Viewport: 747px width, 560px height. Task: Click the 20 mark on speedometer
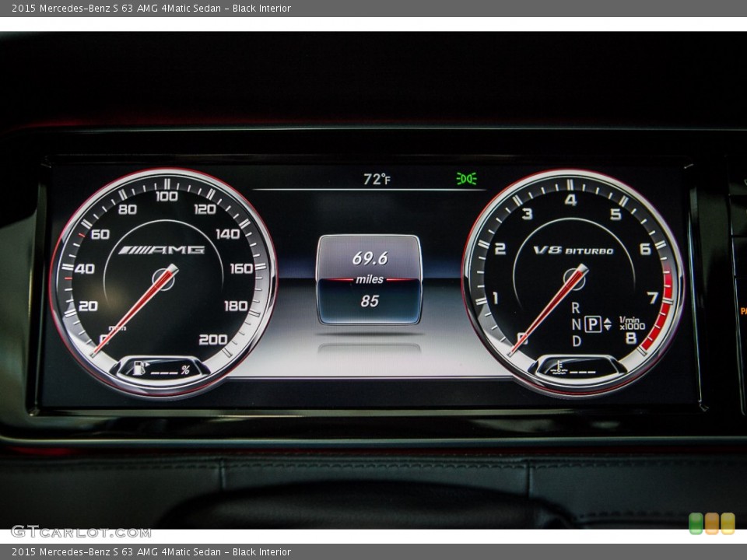coord(88,306)
